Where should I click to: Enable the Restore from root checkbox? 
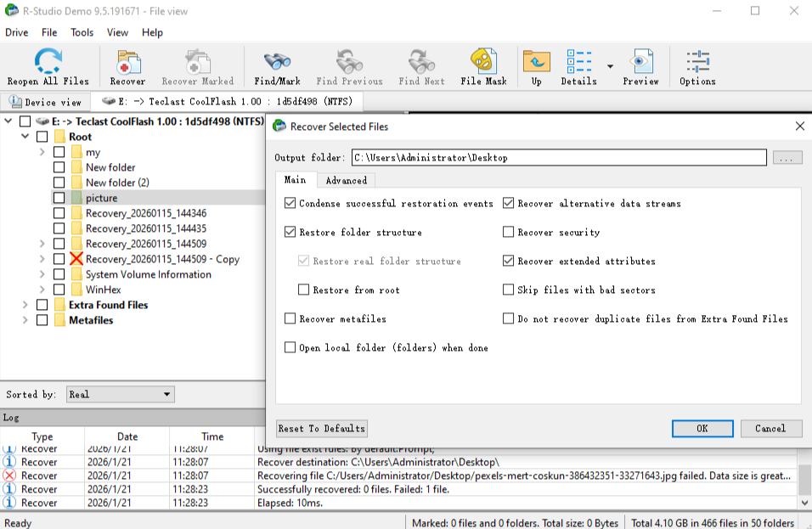(303, 290)
